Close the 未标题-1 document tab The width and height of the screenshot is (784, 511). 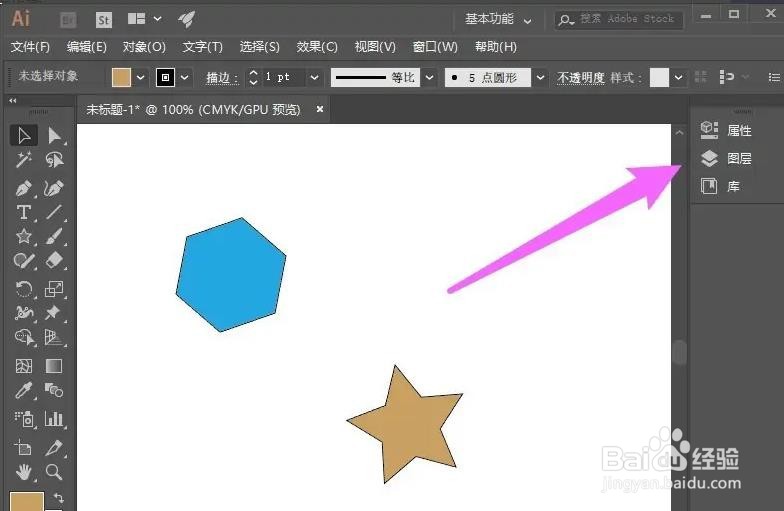[x=320, y=109]
